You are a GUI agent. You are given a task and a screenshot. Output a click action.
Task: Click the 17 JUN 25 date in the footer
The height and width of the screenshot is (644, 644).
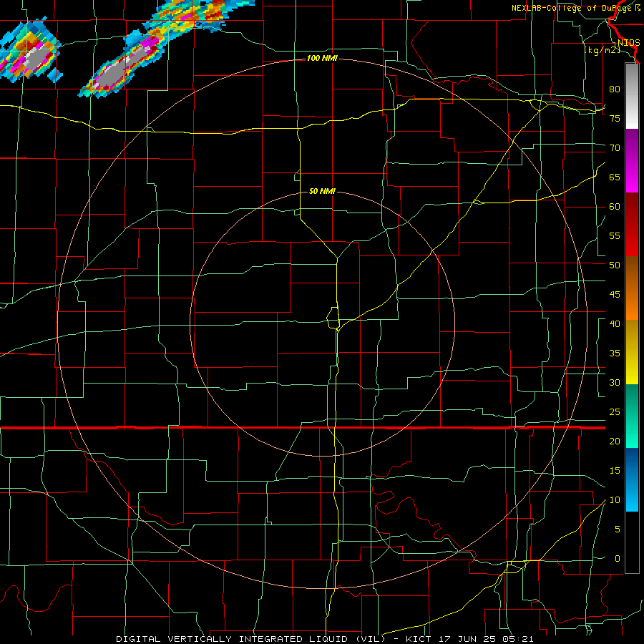pyautogui.click(x=469, y=639)
